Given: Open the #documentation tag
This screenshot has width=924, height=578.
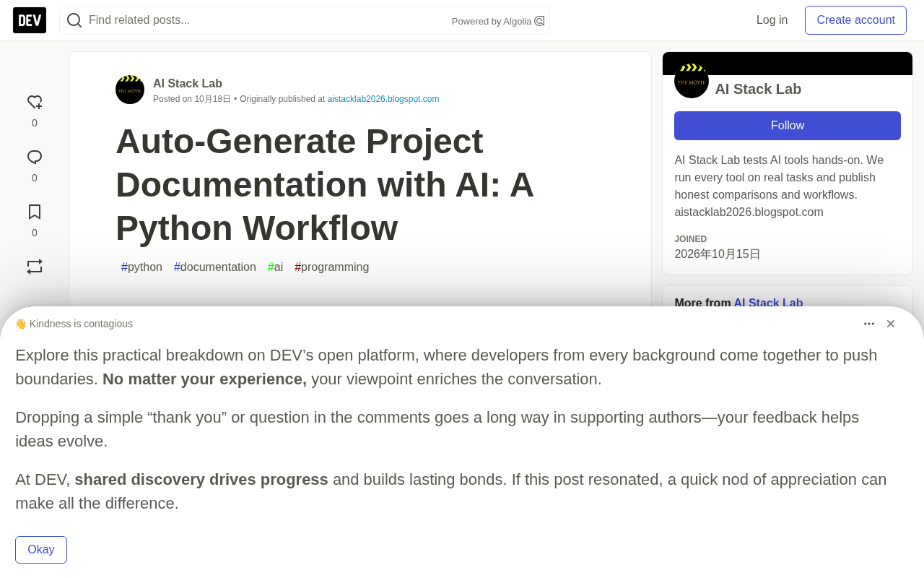Looking at the screenshot, I should (x=215, y=267).
